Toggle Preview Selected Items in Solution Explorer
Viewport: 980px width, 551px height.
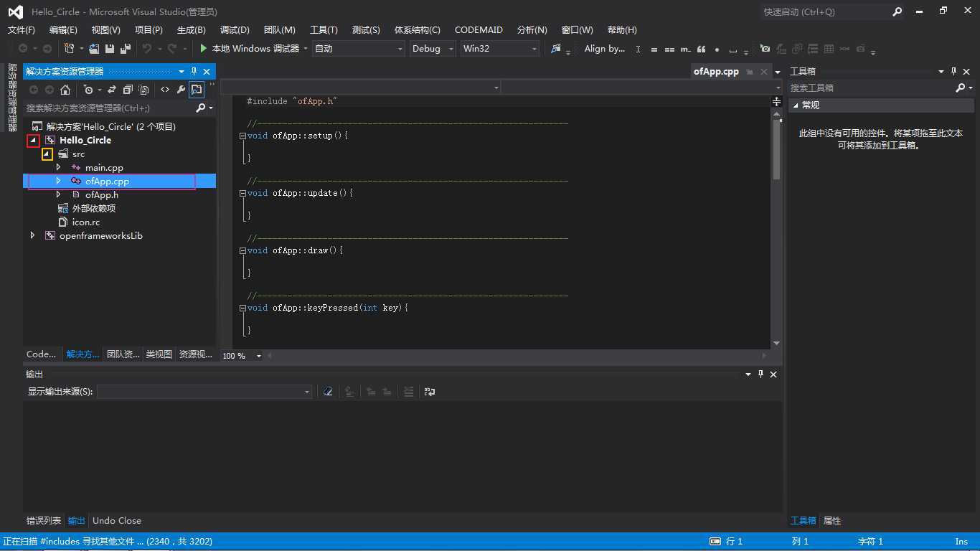[x=197, y=90]
